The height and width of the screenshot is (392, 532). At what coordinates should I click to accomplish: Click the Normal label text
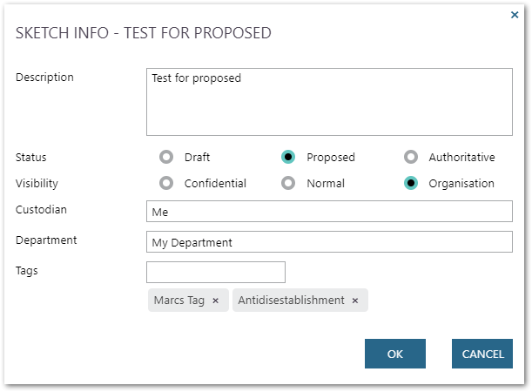[326, 183]
